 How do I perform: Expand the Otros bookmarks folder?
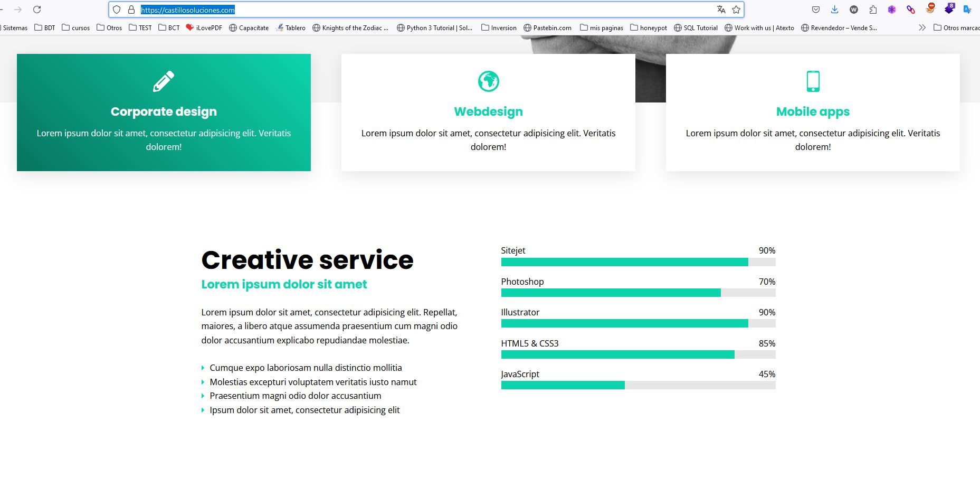[x=109, y=27]
